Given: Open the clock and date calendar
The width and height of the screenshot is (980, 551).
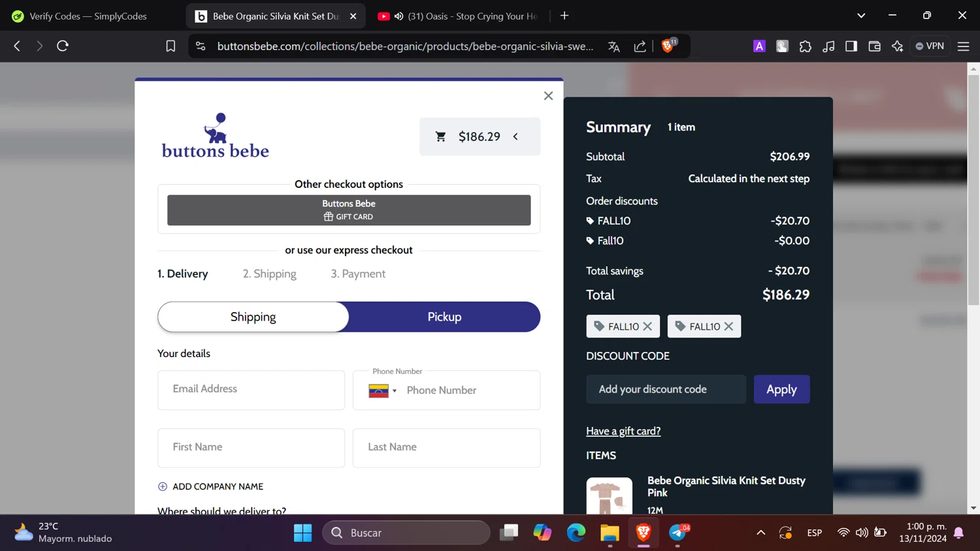Looking at the screenshot, I should coord(923,533).
